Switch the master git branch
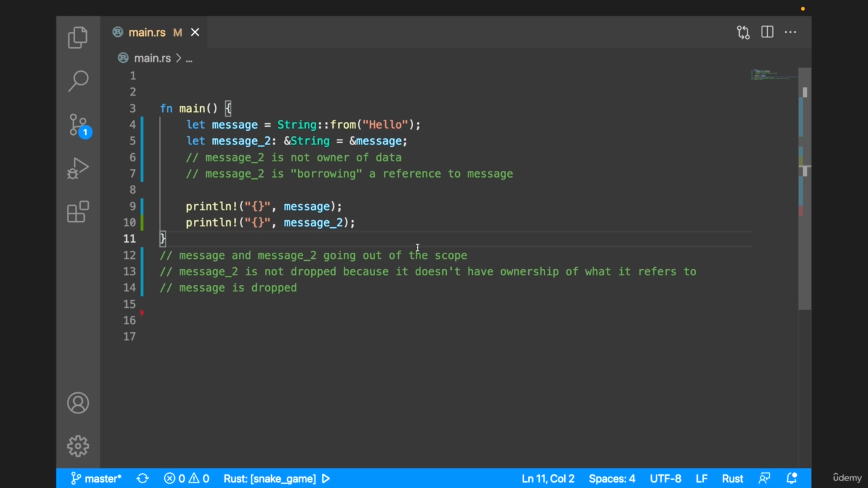 pos(96,479)
